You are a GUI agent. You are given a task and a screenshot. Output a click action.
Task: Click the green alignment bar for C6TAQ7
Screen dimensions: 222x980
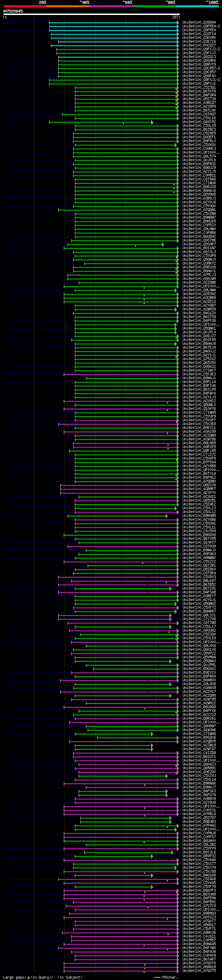(x=120, y=114)
